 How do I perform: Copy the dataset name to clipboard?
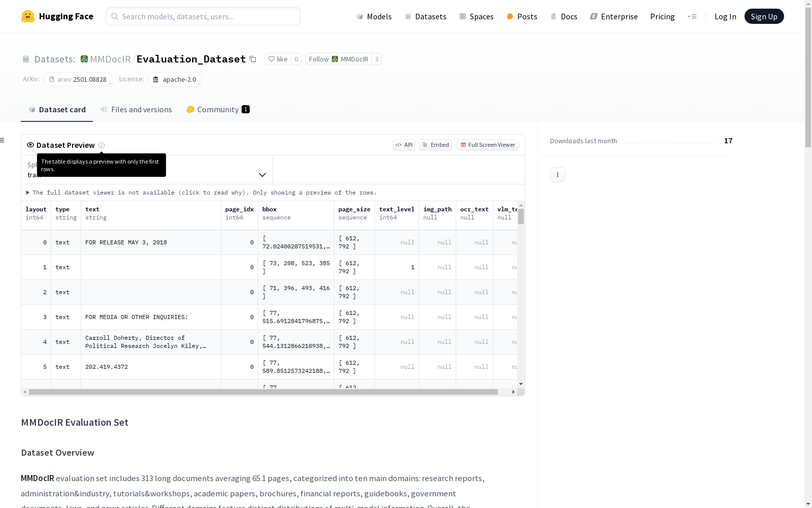253,59
